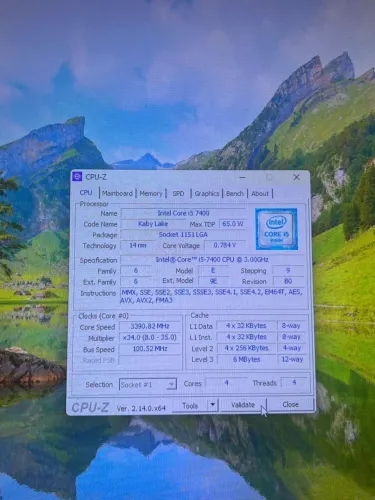Image resolution: width=375 pixels, height=500 pixels.
Task: Expand the Tools dropdown arrow
Action: [213, 405]
